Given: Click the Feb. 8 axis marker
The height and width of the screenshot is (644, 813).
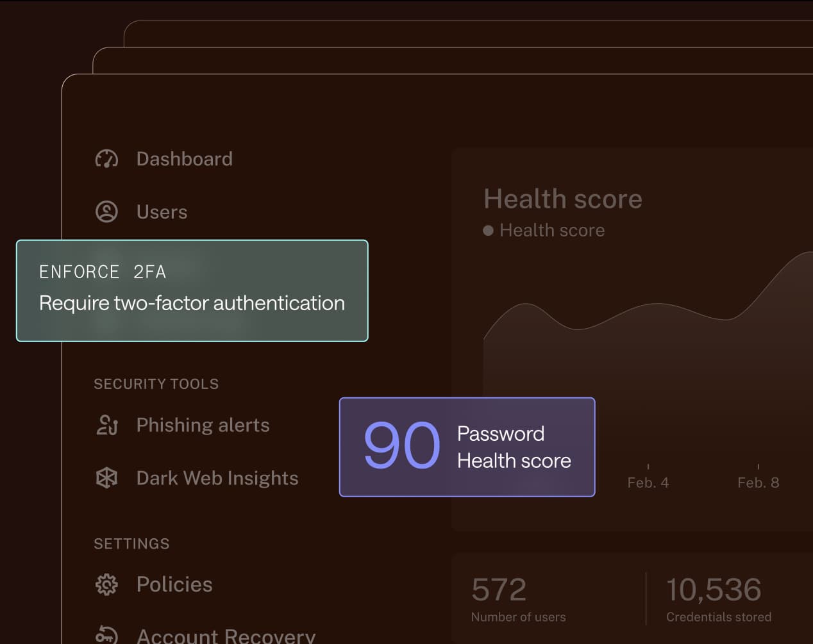Looking at the screenshot, I should 758,483.
